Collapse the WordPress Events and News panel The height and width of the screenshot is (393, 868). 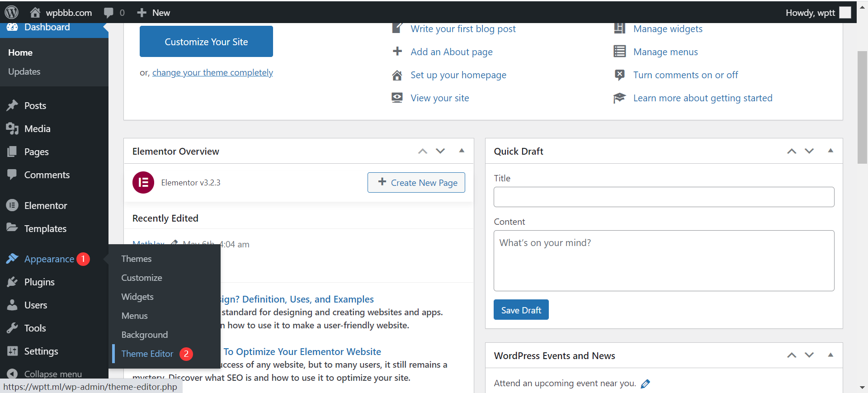tap(830, 355)
